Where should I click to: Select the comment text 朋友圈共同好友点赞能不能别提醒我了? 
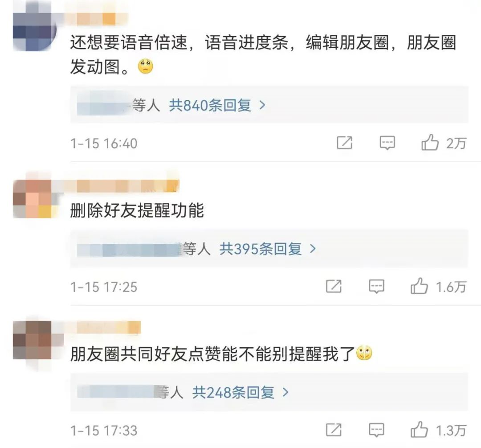click(x=212, y=354)
